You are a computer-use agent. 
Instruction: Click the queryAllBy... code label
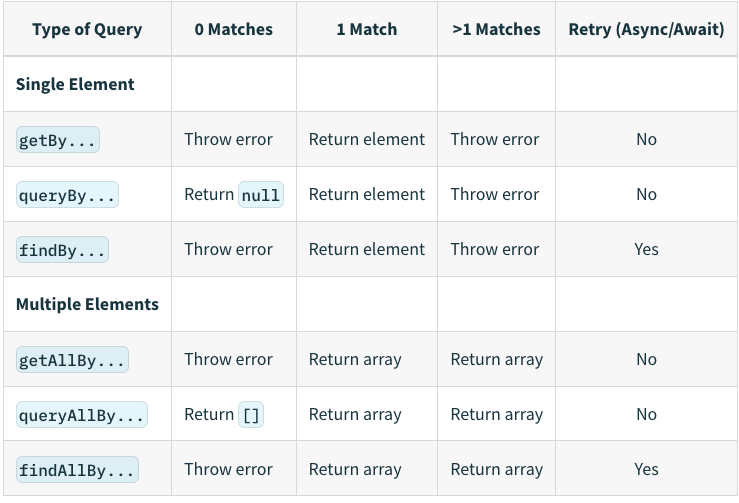(82, 415)
